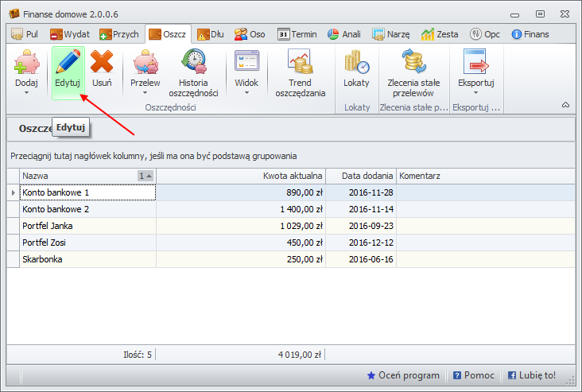Select the Portfel Janka row
Screen dimensions: 582x392
tap(87, 226)
